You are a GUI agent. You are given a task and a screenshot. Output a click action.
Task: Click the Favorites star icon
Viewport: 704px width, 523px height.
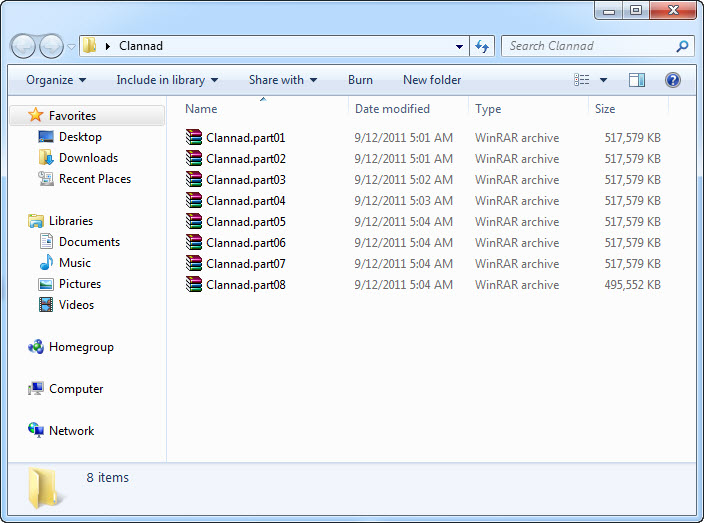click(x=35, y=115)
